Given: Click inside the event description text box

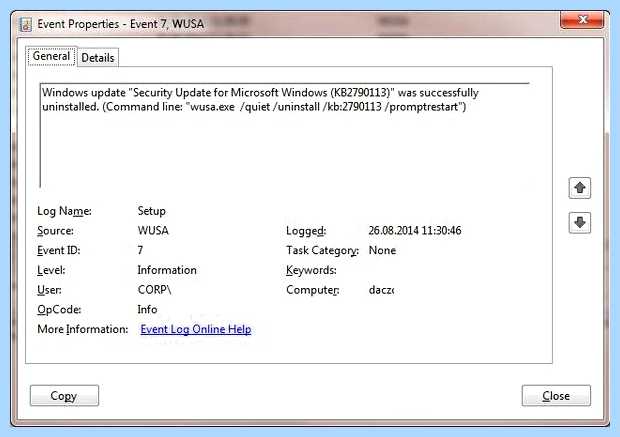Looking at the screenshot, I should [x=285, y=135].
